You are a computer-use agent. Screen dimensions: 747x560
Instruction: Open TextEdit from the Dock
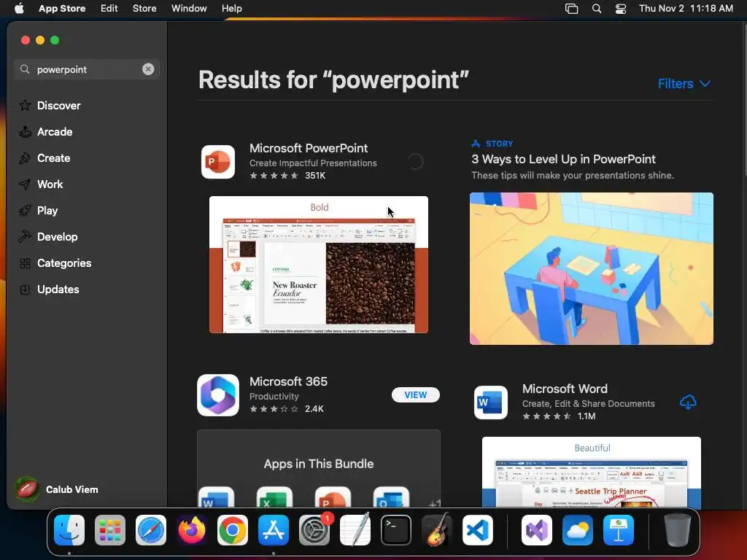pyautogui.click(x=355, y=530)
